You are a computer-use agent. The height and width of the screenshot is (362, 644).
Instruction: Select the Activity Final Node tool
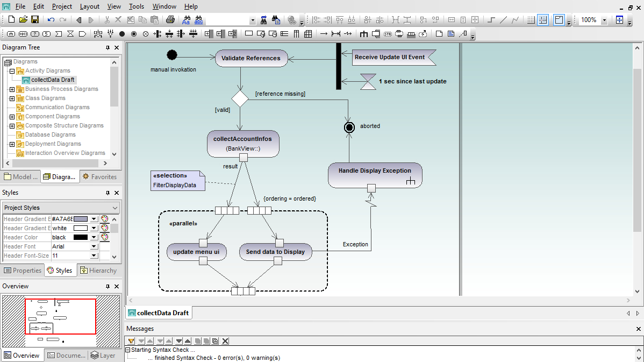click(134, 34)
